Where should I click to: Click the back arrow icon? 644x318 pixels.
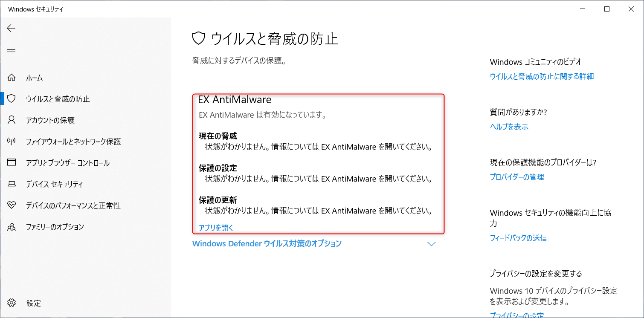point(11,28)
